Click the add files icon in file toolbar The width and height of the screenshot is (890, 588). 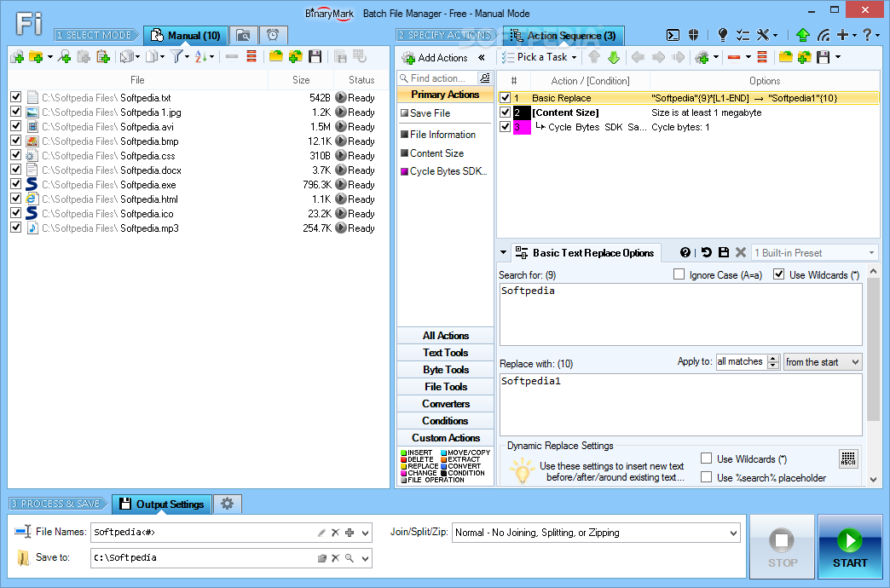pyautogui.click(x=17, y=57)
